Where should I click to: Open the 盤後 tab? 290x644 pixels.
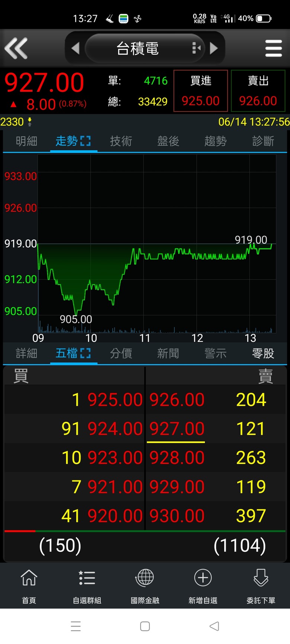pyautogui.click(x=168, y=141)
